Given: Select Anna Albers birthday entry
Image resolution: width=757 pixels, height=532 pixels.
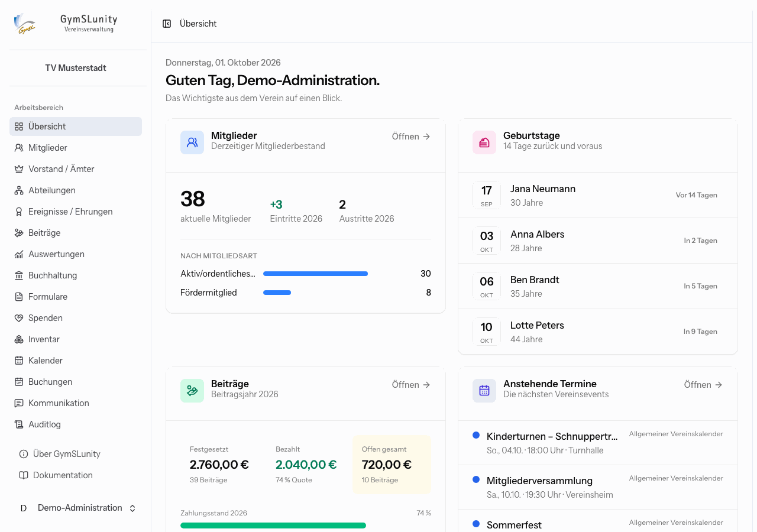Looking at the screenshot, I should 598,241.
